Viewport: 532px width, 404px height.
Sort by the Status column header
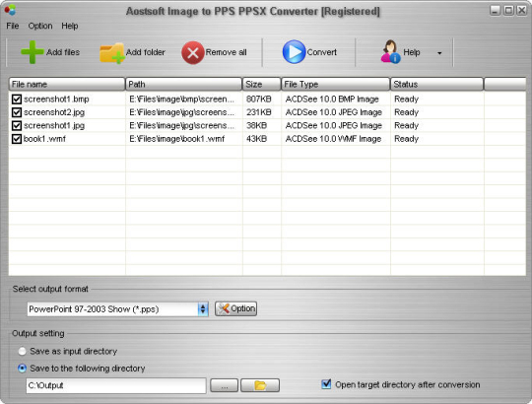436,84
